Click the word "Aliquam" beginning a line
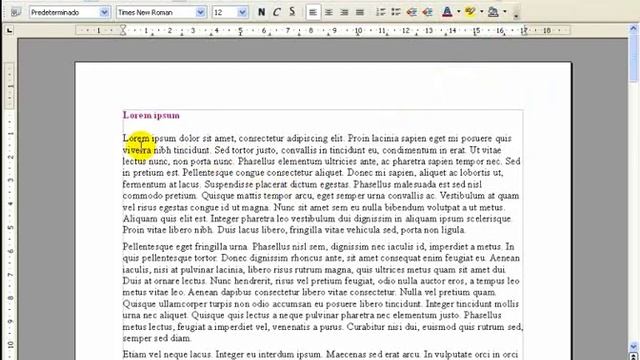 140,219
